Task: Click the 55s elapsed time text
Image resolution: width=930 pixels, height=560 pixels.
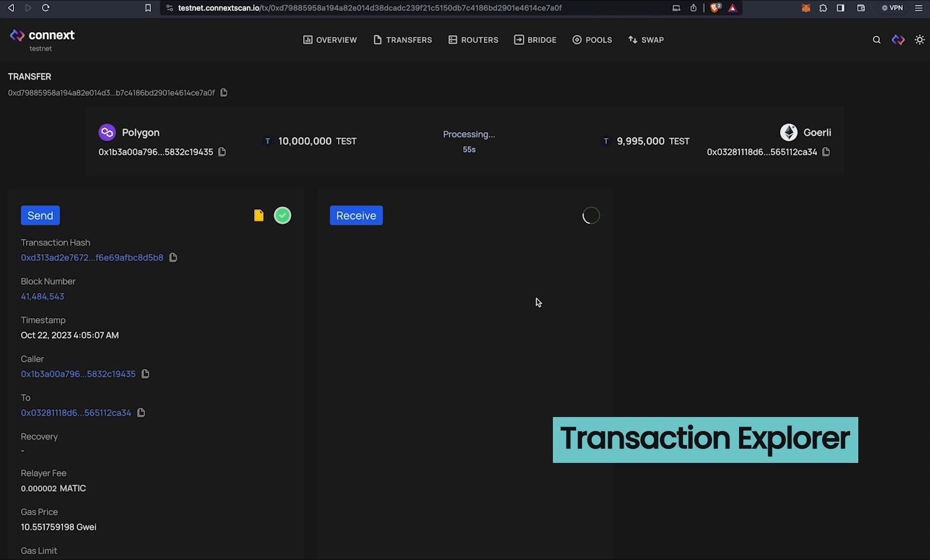Action: 469,149
